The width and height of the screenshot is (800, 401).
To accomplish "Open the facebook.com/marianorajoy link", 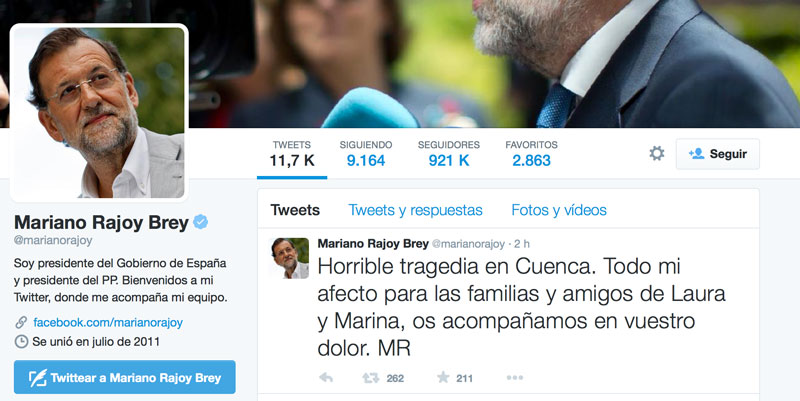I will tap(108, 322).
